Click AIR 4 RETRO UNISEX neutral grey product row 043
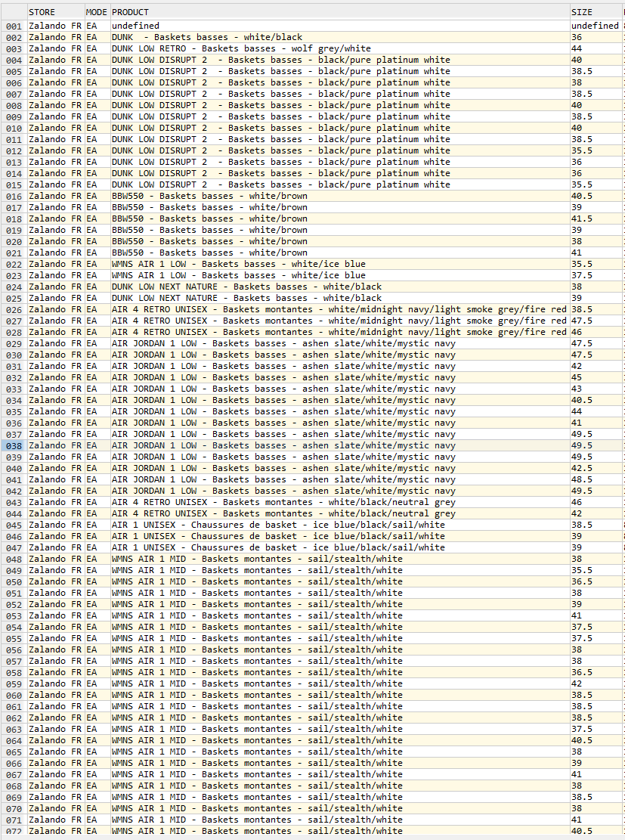The image size is (625, 840). point(339,502)
